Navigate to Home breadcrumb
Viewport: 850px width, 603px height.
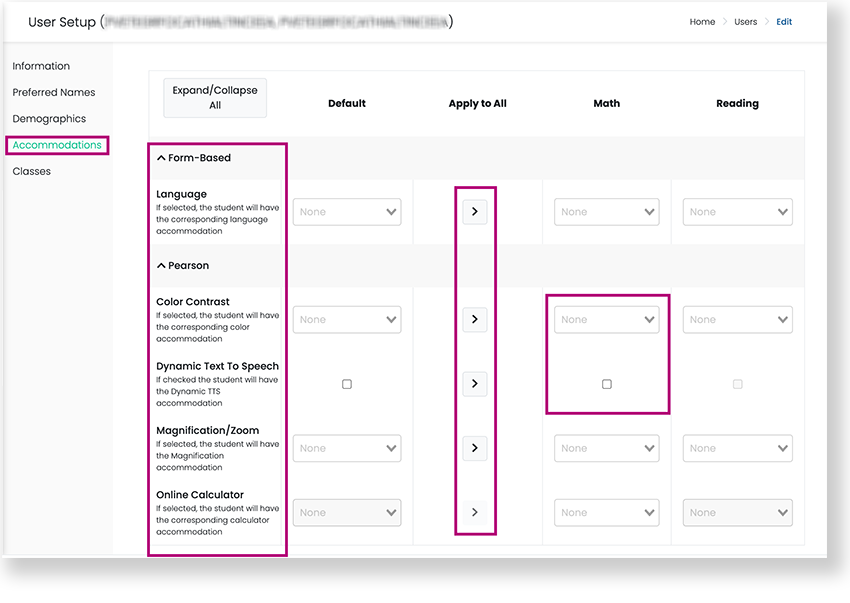[702, 22]
